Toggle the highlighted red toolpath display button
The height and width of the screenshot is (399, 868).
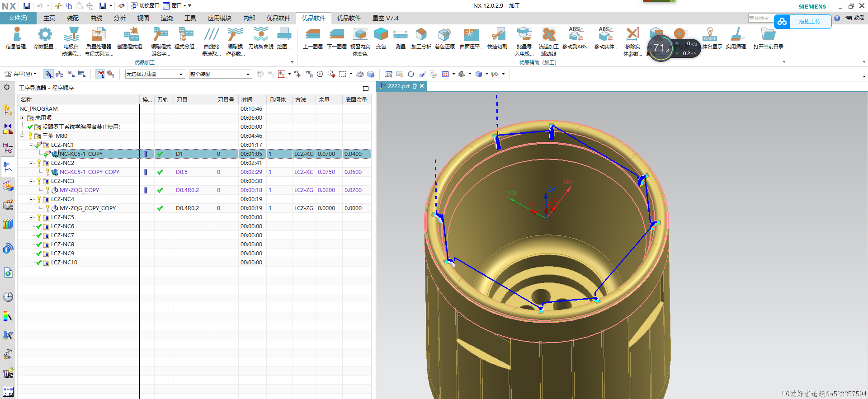click(x=100, y=74)
